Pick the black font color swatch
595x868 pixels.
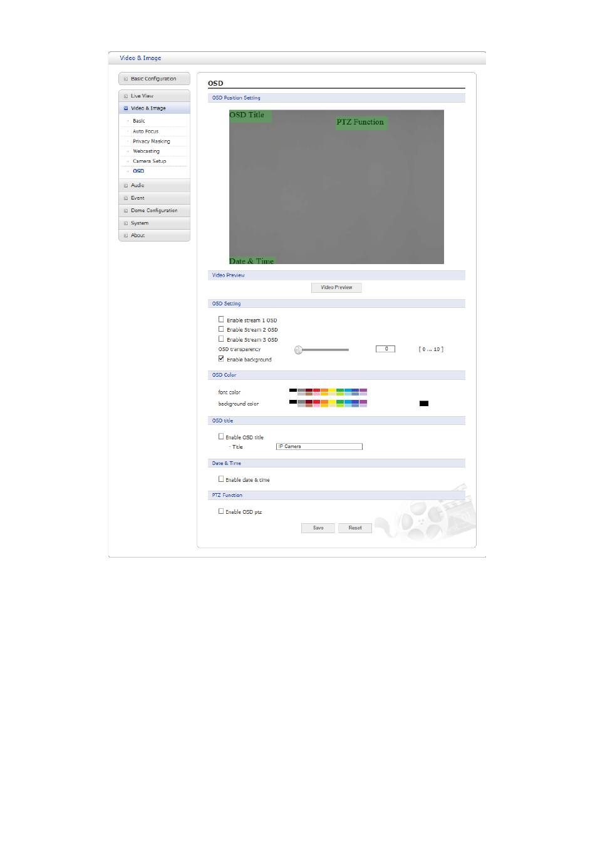coord(292,391)
